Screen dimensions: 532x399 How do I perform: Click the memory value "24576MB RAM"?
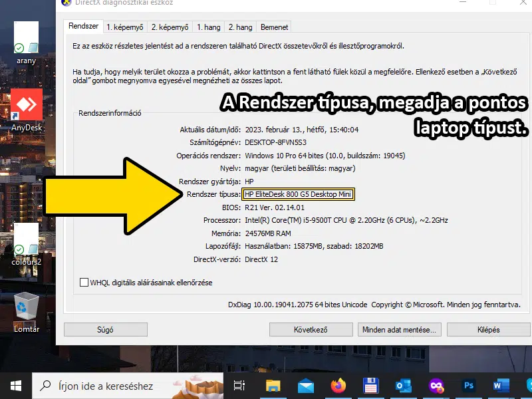[268, 233]
